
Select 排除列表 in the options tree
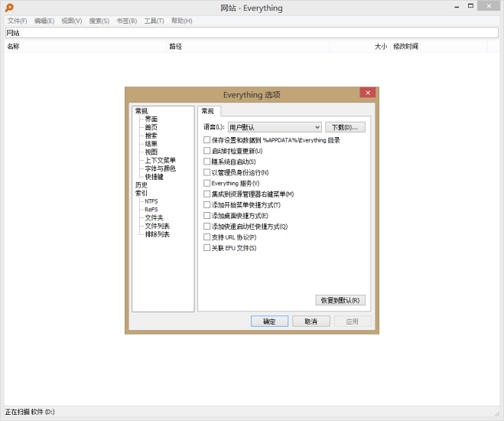[158, 234]
